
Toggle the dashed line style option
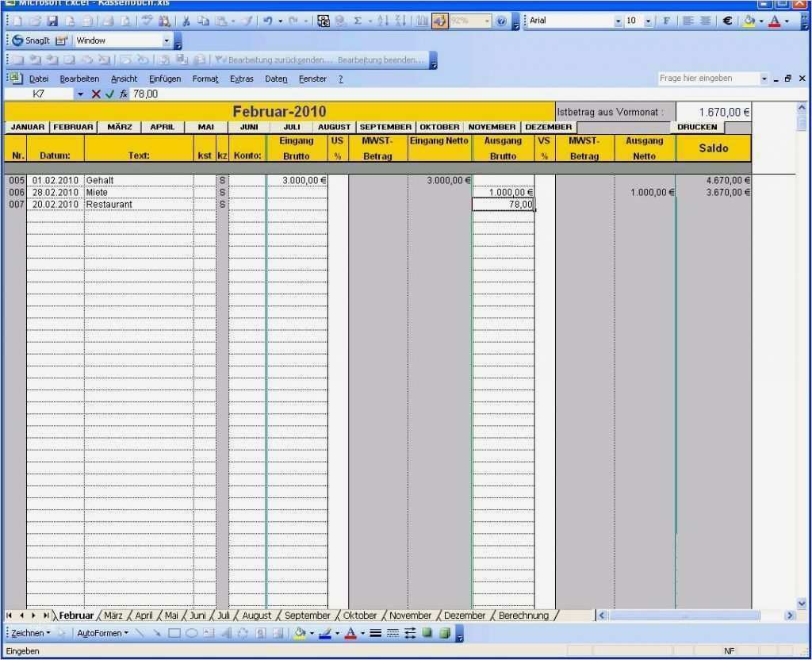tap(395, 633)
